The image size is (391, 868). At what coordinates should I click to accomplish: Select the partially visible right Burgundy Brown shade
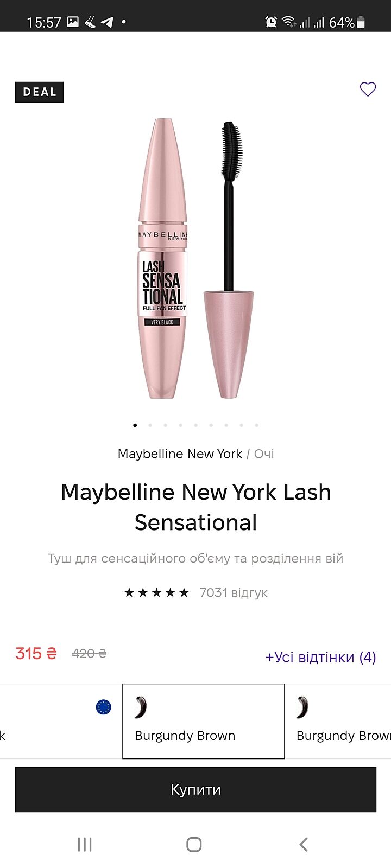pos(338,721)
